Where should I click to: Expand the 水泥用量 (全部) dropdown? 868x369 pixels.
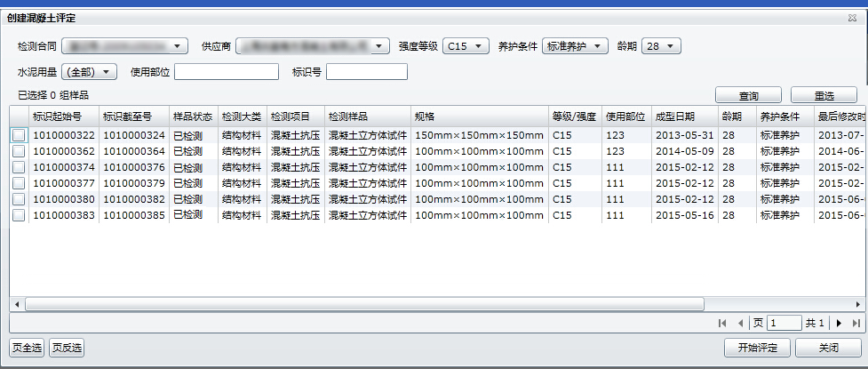pyautogui.click(x=89, y=72)
